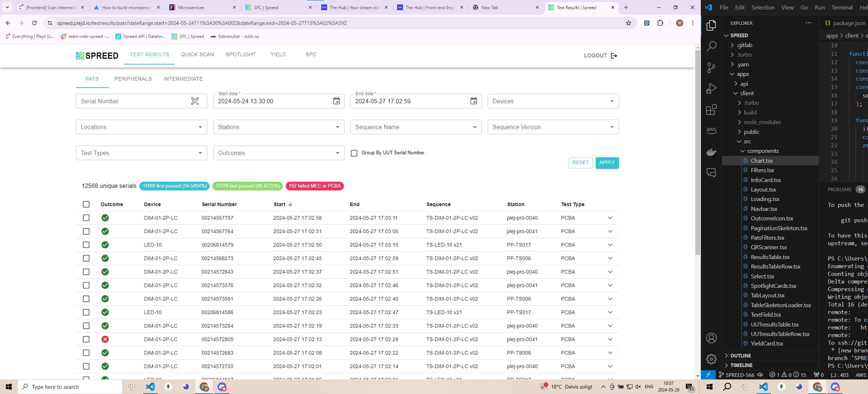Screen dimensions: 868x394
Task: Switch to the Peripherals tab
Action: point(133,79)
